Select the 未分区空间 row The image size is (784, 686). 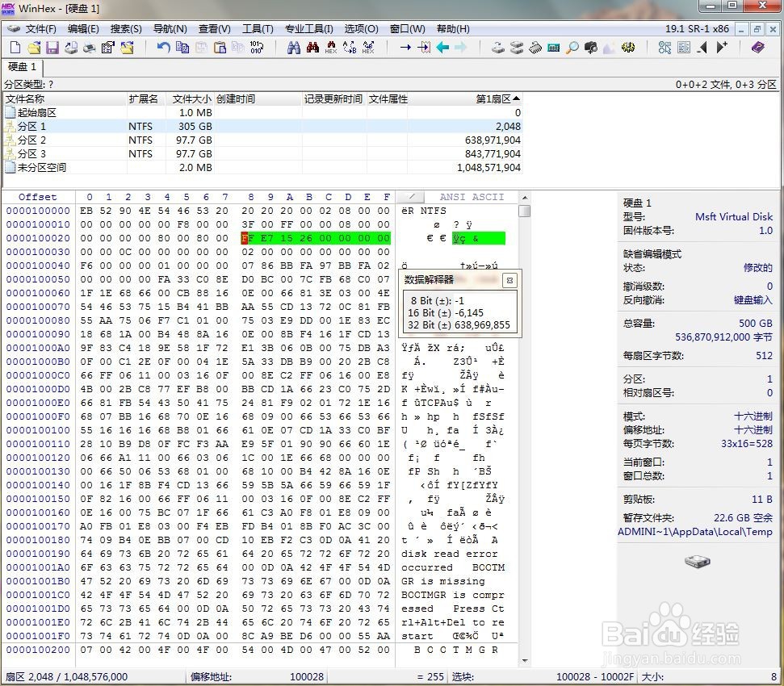tap(263, 167)
